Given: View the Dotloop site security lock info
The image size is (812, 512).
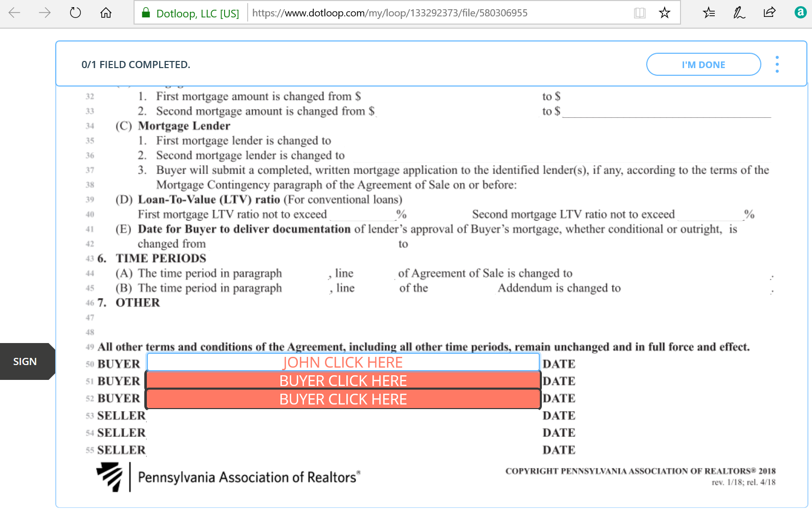Looking at the screenshot, I should [146, 13].
